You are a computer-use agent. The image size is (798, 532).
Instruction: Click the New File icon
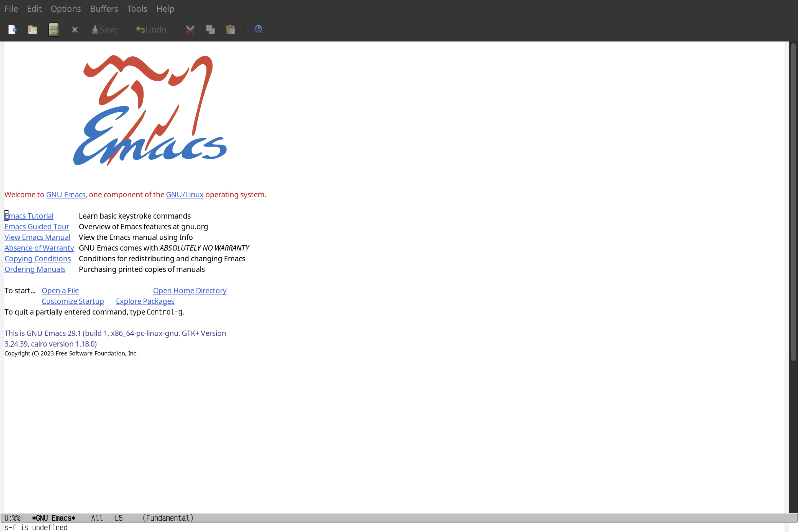12,29
